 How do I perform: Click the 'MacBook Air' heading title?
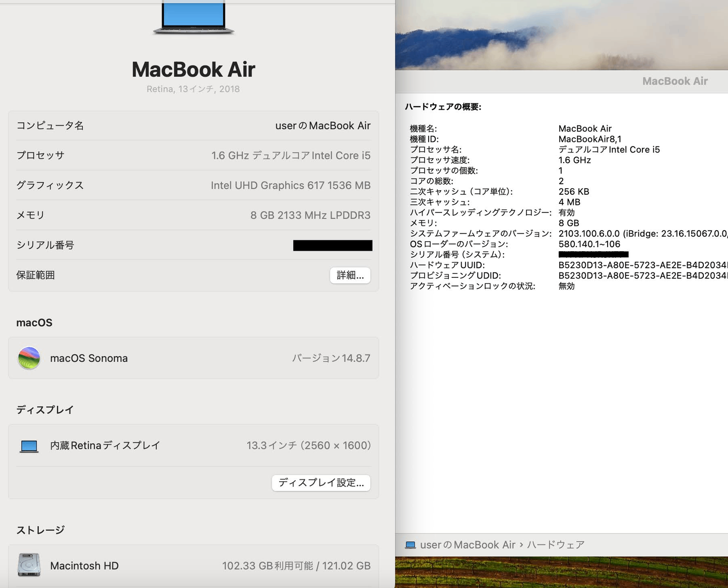coord(193,69)
